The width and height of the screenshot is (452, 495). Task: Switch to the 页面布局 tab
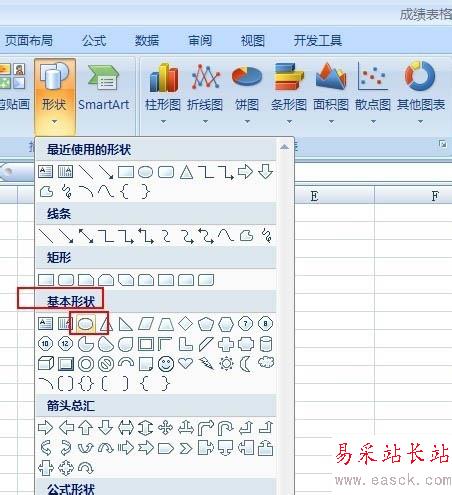tap(29, 40)
